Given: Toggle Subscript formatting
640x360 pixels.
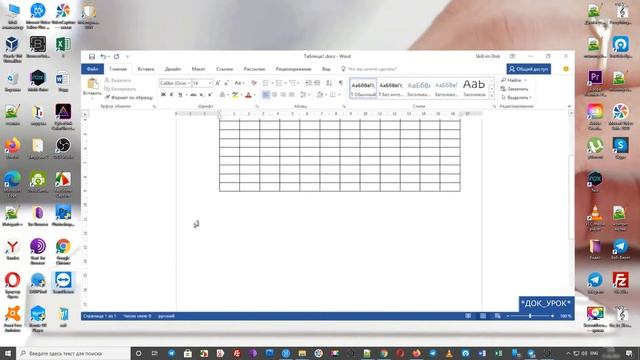Looking at the screenshot, I should coord(202,95).
